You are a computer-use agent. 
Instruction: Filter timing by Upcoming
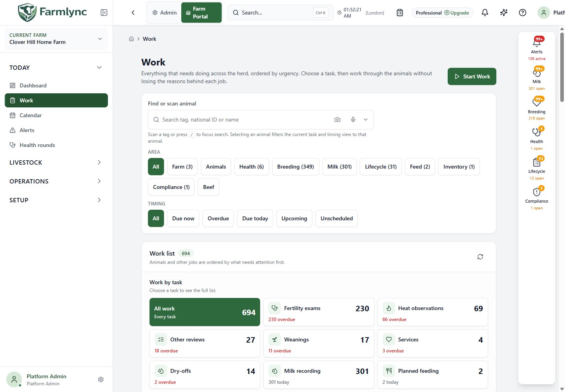(x=294, y=218)
